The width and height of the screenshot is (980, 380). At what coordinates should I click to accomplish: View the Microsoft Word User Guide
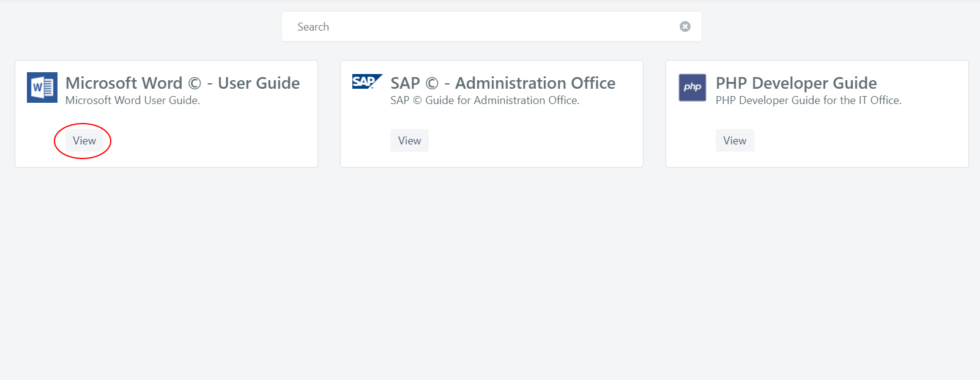click(84, 141)
